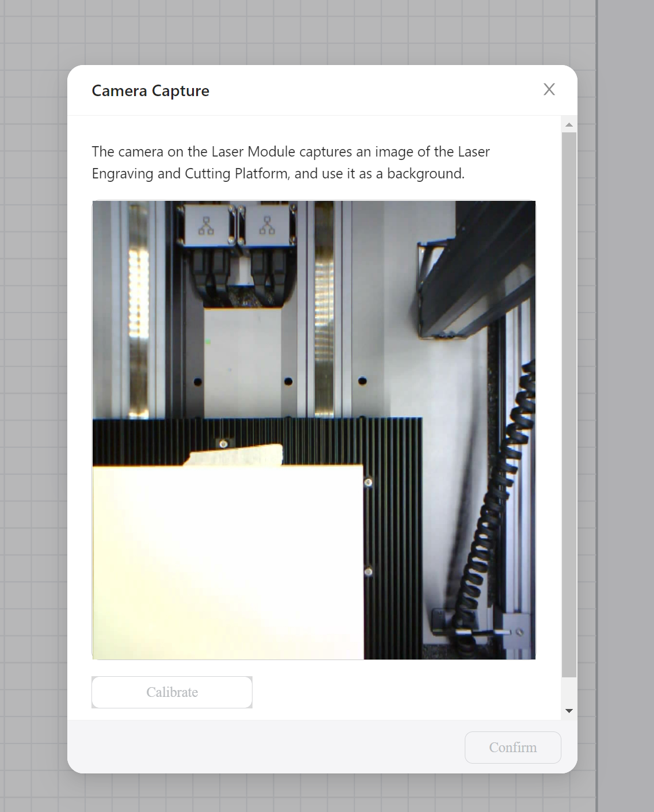Click the captured platform preview image
This screenshot has height=812, width=654.
313,430
